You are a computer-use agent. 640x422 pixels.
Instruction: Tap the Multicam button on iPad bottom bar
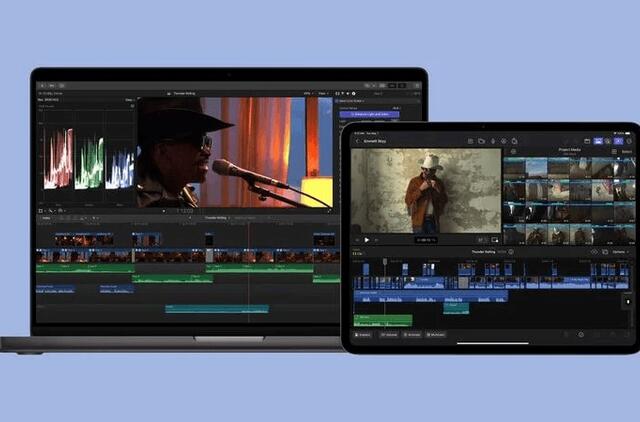pos(436,334)
